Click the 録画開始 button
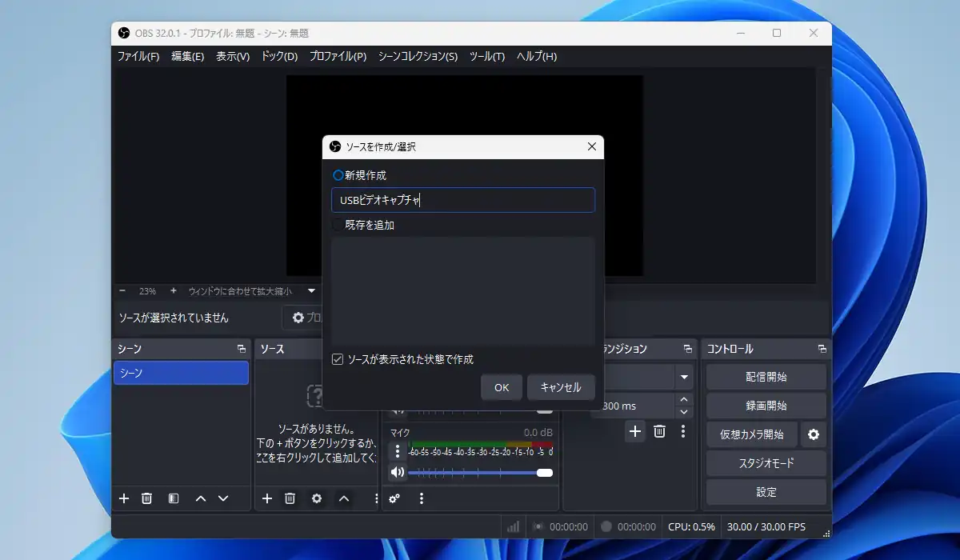960x560 pixels. 766,406
